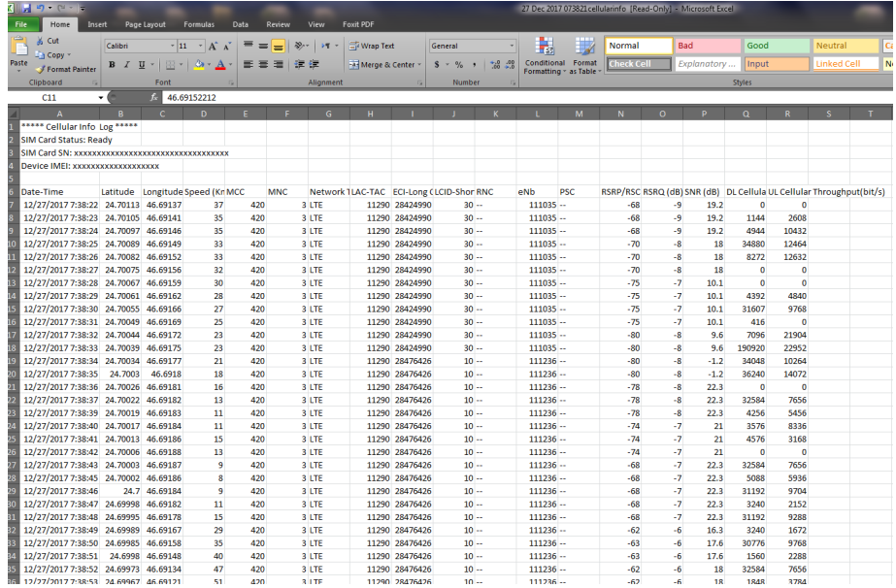This screenshot has height=588, width=896.
Task: Open the font size 11 dropdown
Action: point(200,47)
